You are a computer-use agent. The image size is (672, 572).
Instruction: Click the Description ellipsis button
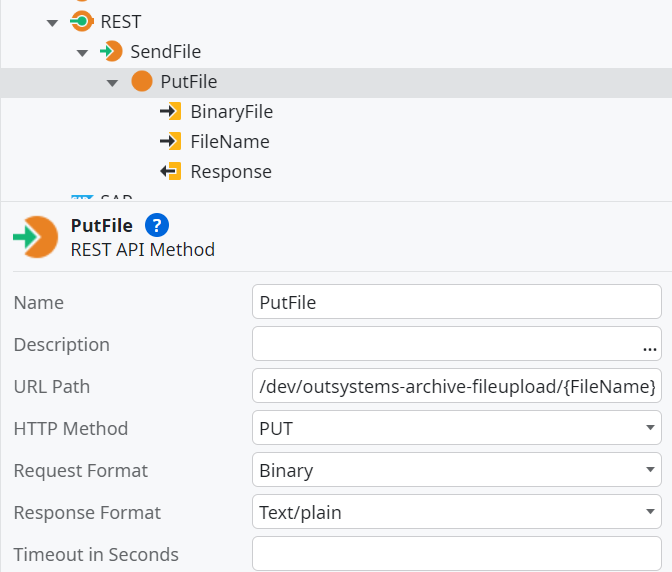pyautogui.click(x=650, y=345)
